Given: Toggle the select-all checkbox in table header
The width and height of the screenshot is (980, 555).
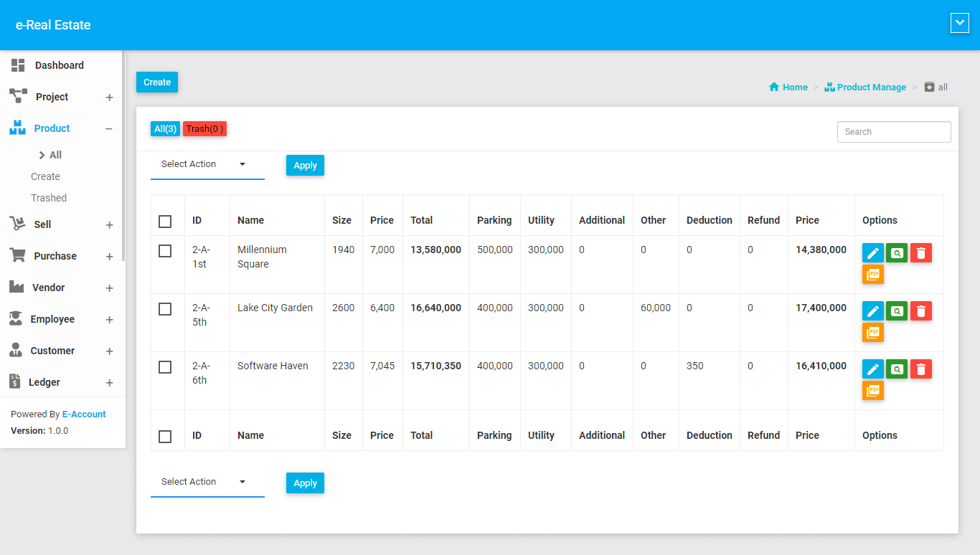Looking at the screenshot, I should pos(165,221).
